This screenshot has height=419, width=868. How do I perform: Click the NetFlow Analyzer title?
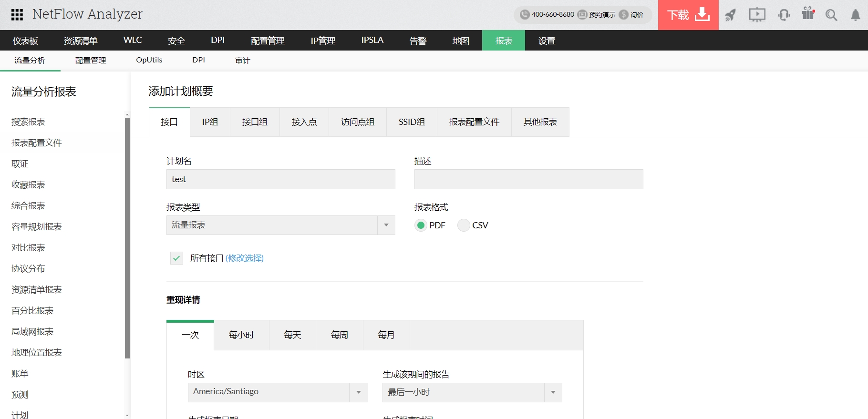pos(87,14)
